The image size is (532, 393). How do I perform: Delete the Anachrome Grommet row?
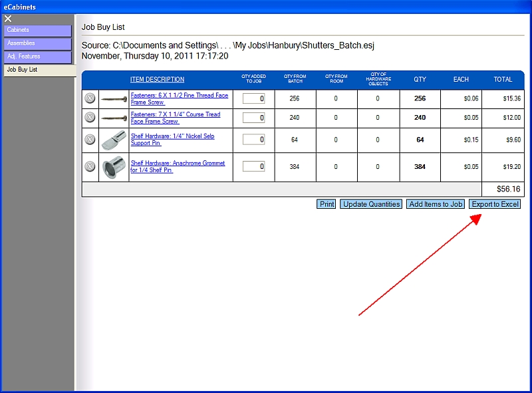coord(90,167)
